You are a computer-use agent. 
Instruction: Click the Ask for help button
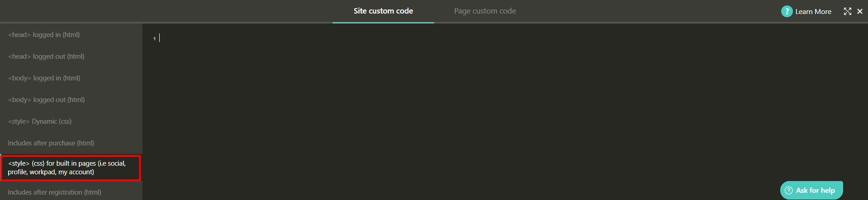tap(811, 190)
